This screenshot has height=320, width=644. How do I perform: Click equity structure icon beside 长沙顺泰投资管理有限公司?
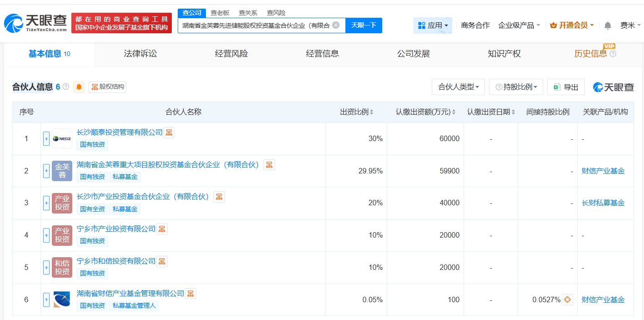pos(169,132)
